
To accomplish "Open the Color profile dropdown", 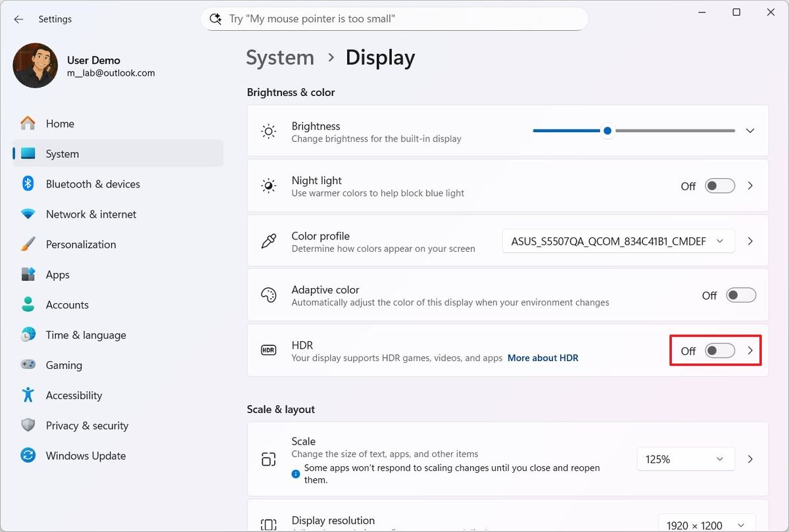I will tap(617, 241).
